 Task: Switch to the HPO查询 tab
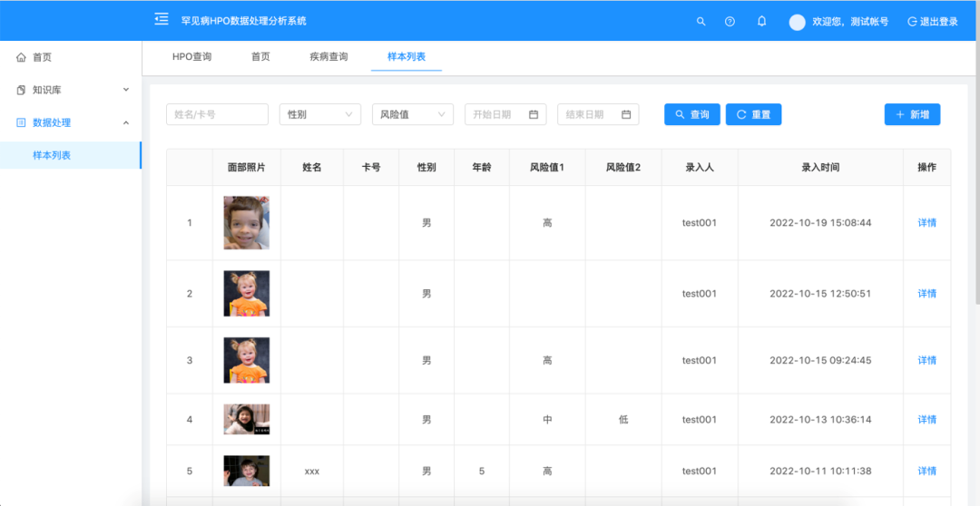(x=191, y=57)
